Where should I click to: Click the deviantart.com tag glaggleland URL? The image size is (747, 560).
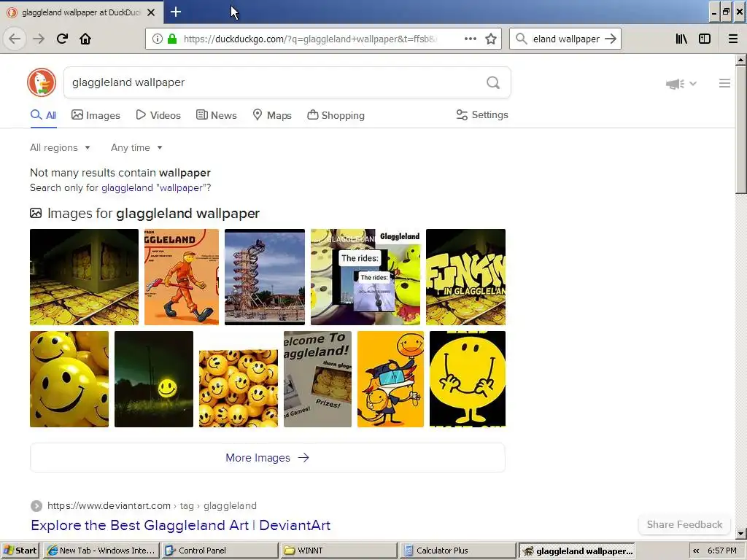tap(152, 506)
